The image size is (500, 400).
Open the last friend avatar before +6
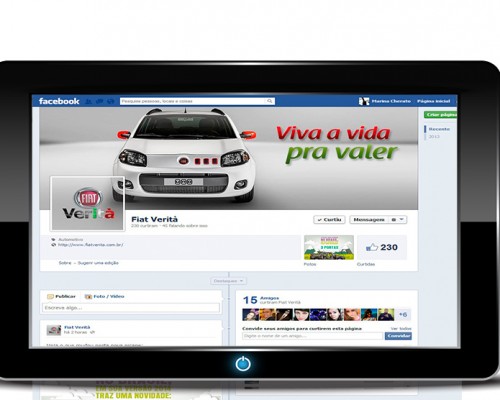click(x=386, y=315)
